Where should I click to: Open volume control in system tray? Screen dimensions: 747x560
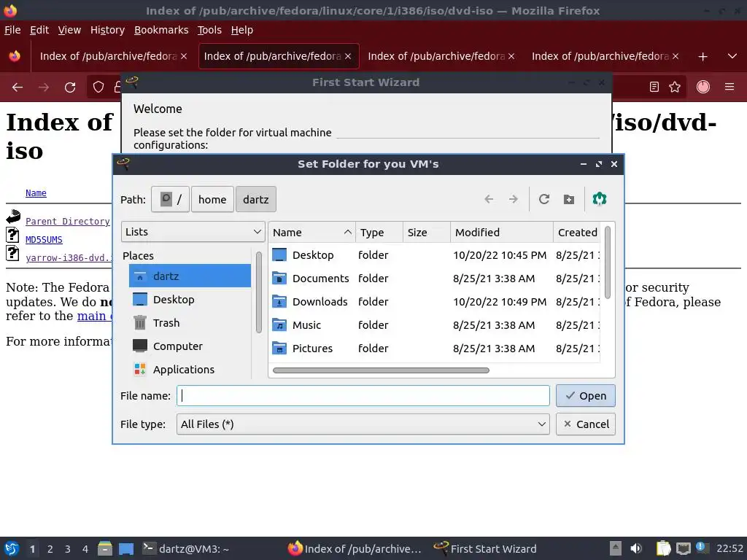[636, 548]
